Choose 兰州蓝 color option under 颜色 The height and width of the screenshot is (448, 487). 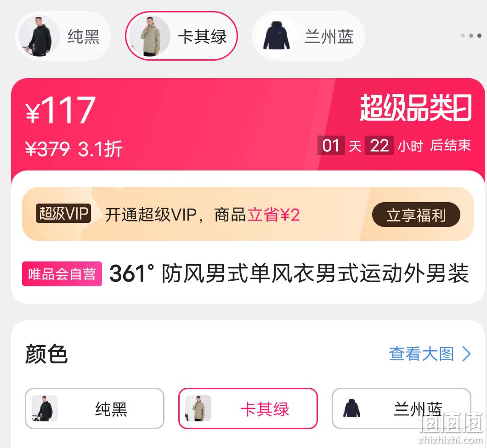pos(401,408)
